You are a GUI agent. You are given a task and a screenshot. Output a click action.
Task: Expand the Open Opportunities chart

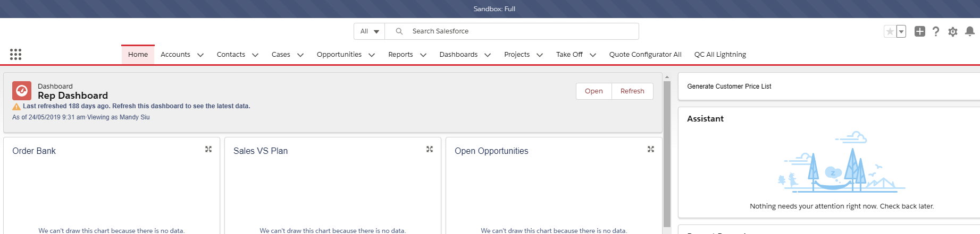(x=651, y=150)
